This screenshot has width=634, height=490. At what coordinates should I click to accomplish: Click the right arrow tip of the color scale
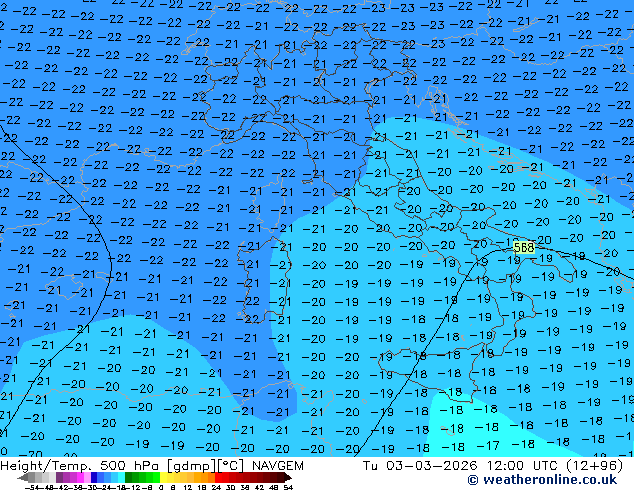coord(290,478)
